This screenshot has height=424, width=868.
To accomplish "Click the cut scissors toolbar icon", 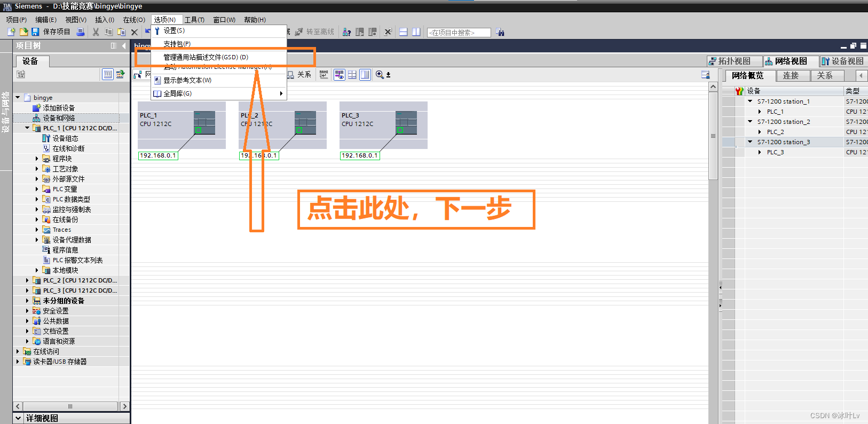I will [96, 32].
